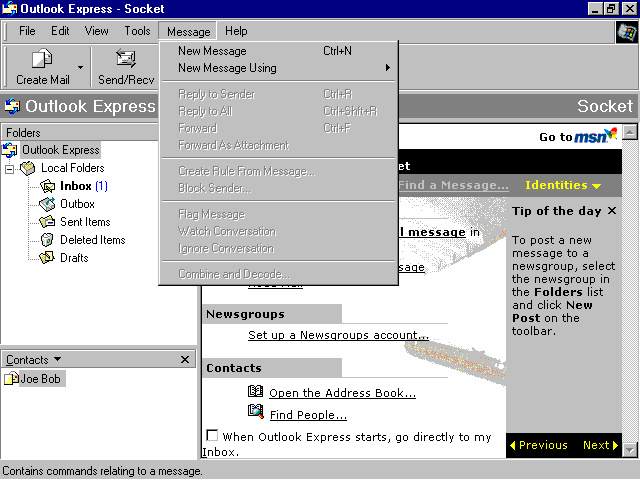The image size is (640, 480).
Task: Click the Local Folders icon
Action: [28, 168]
